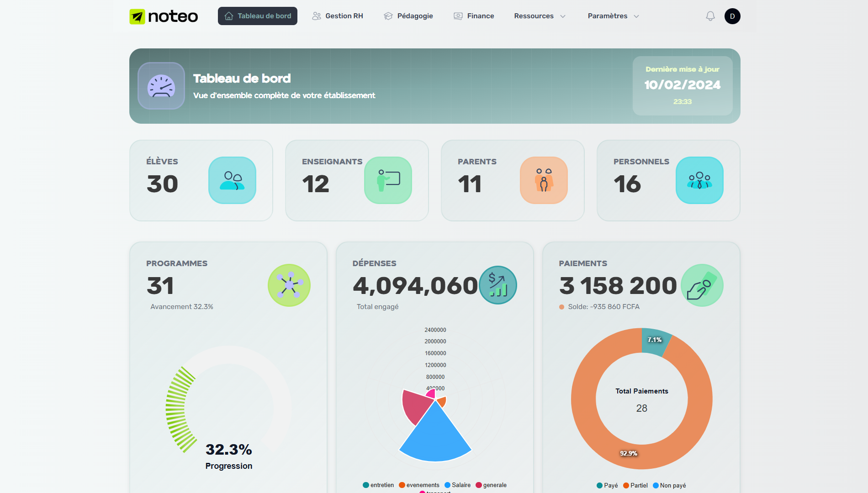Viewport: 868px width, 493px height.
Task: Toggle the Salaire legend series
Action: 457,485
